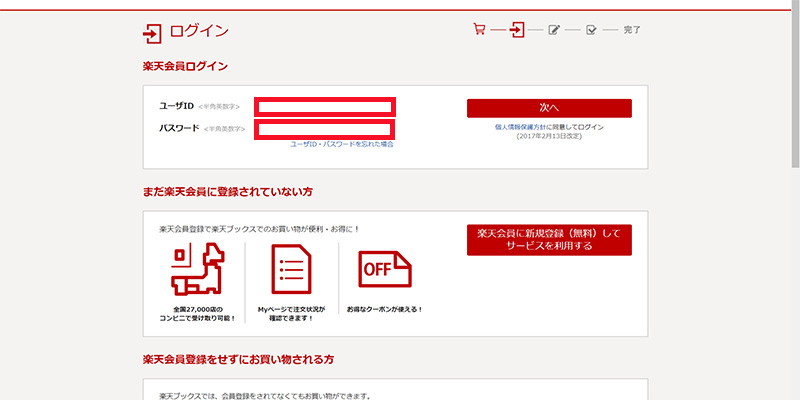The height and width of the screenshot is (400, 800).
Task: Focus the ユーザID input field
Action: tap(324, 106)
